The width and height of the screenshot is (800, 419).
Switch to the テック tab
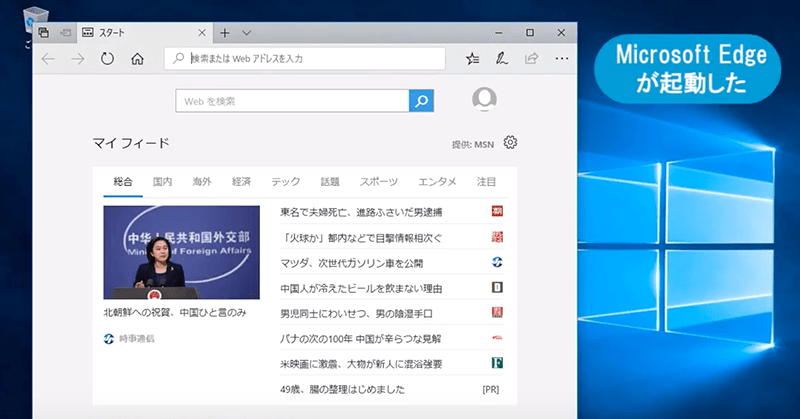[286, 182]
